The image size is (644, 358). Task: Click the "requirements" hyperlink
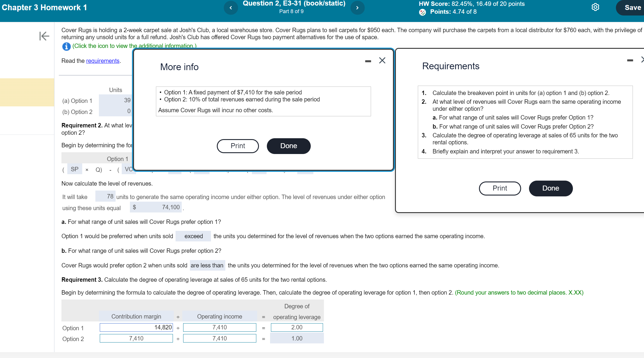103,60
